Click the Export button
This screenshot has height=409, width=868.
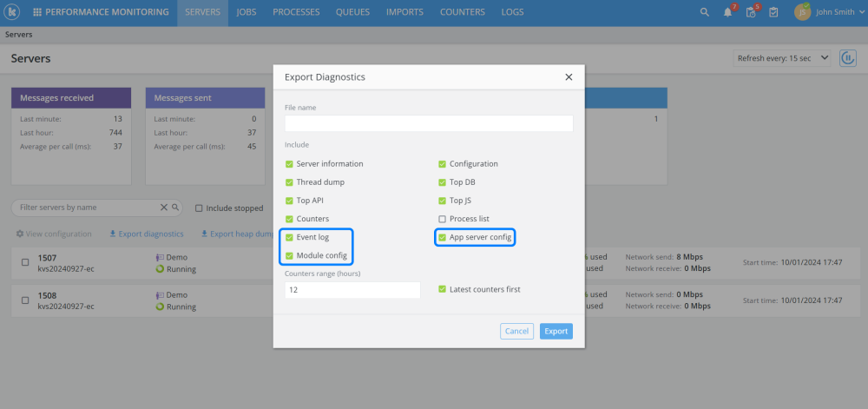point(556,331)
